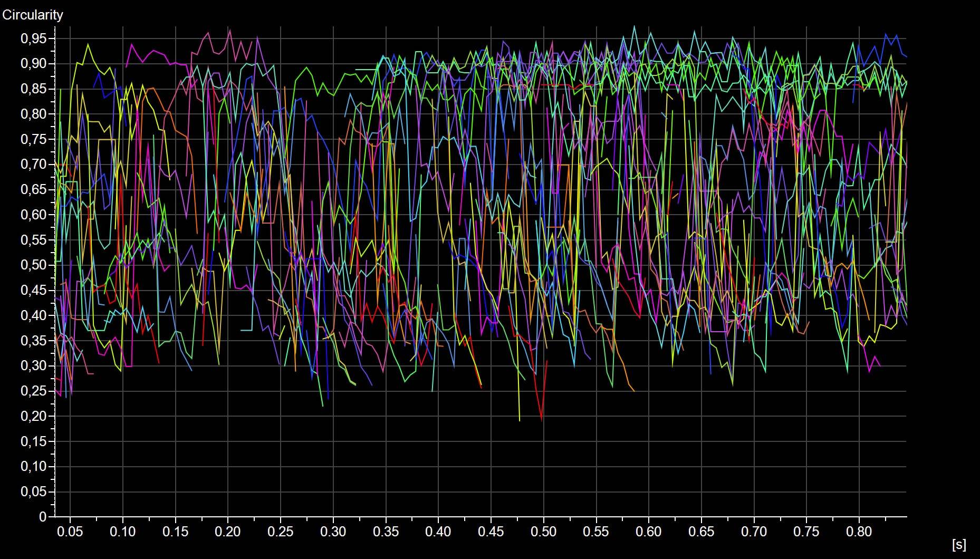Click the 0.70 time axis label
Viewport: 980px width, 559px height.
754,532
